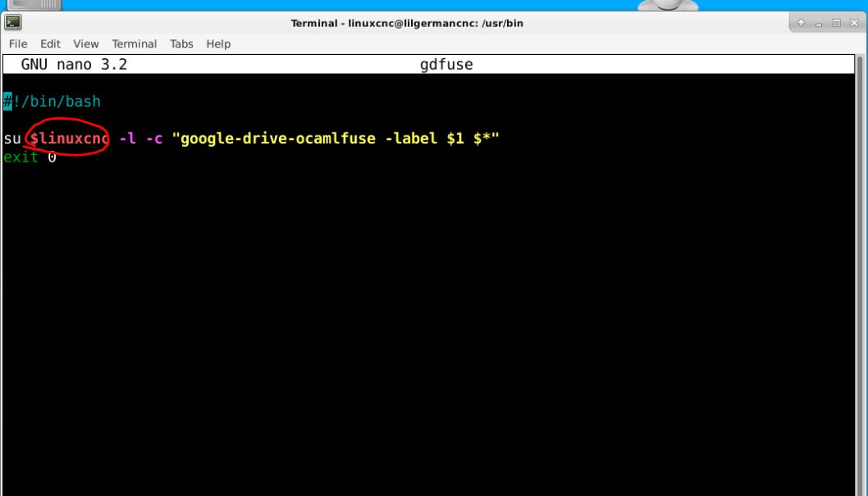Open the File menu
This screenshot has width=868, height=496.
point(18,43)
